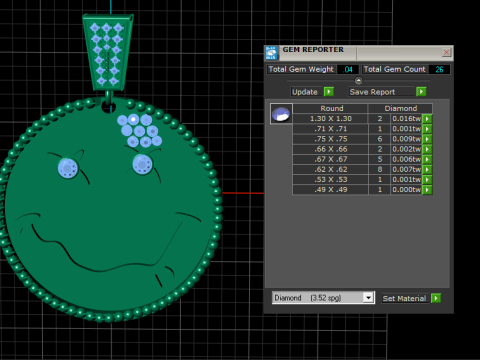
Task: Select the .66 X .66 size cell
Action: point(331,149)
